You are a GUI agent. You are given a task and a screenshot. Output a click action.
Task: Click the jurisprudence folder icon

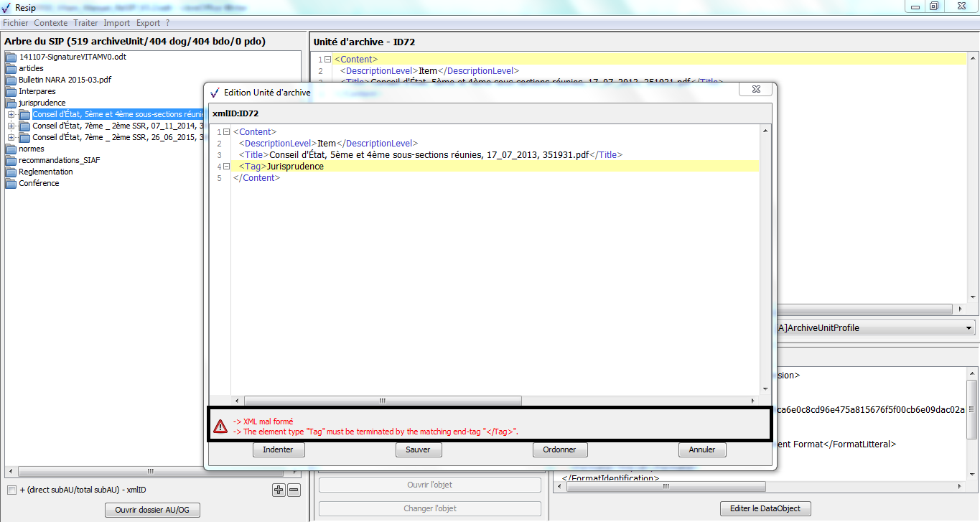(x=11, y=103)
